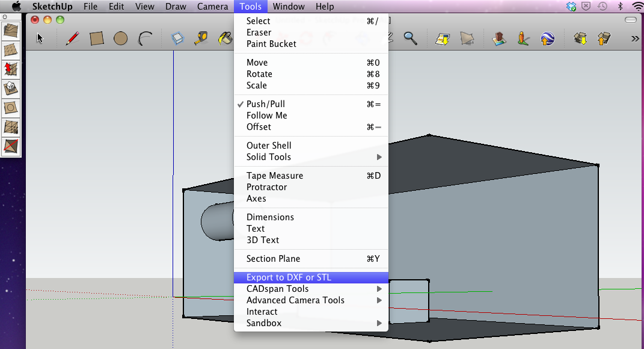Image resolution: width=644 pixels, height=349 pixels.
Task: Choose Export to DXF or STL
Action: [311, 277]
